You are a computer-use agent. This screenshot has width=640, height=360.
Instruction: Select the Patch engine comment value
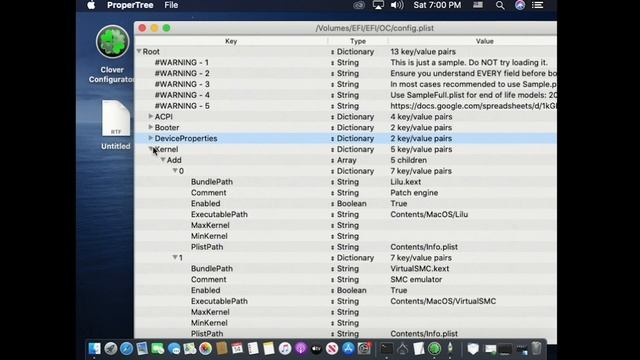(x=414, y=193)
